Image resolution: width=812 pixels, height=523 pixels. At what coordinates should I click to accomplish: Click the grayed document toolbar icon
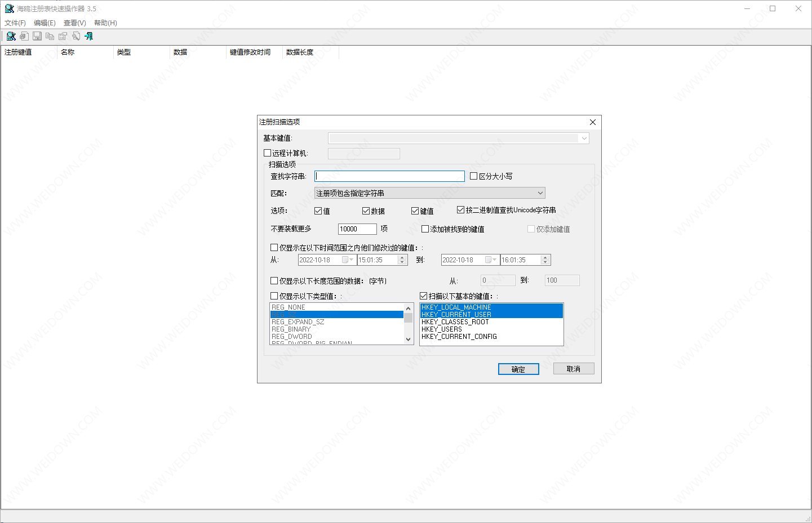(x=24, y=36)
